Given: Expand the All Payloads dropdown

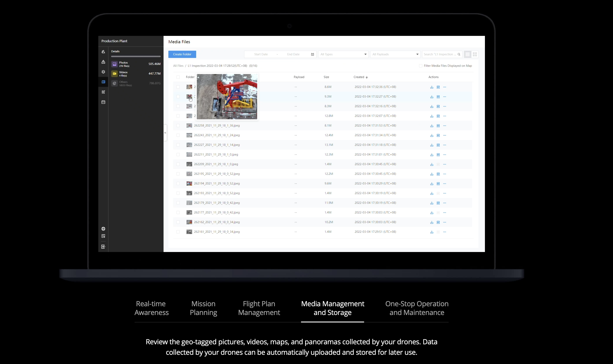Looking at the screenshot, I should pos(395,54).
